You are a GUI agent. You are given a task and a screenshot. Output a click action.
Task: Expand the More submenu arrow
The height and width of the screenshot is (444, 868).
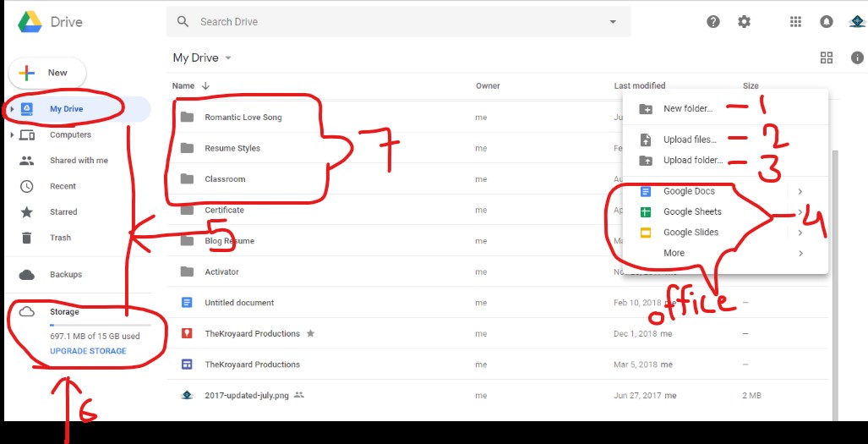(800, 253)
